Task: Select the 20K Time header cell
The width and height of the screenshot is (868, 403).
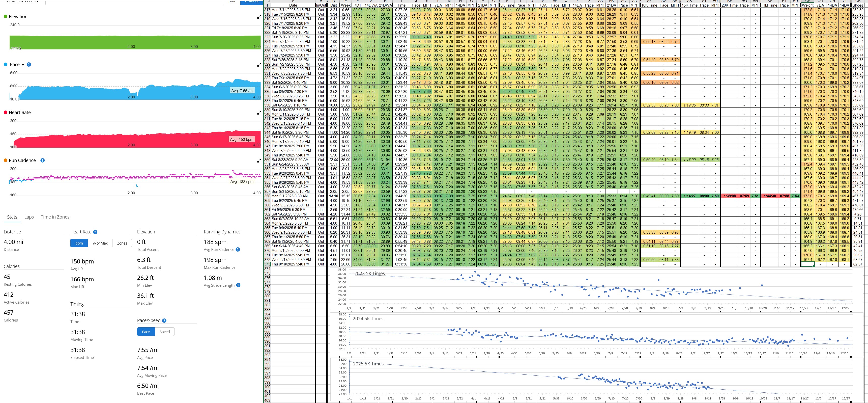Action: tap(730, 5)
